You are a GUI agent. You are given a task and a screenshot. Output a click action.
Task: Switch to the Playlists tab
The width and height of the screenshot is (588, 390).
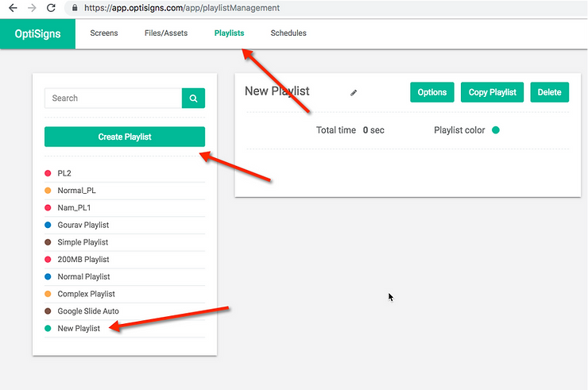pyautogui.click(x=229, y=33)
